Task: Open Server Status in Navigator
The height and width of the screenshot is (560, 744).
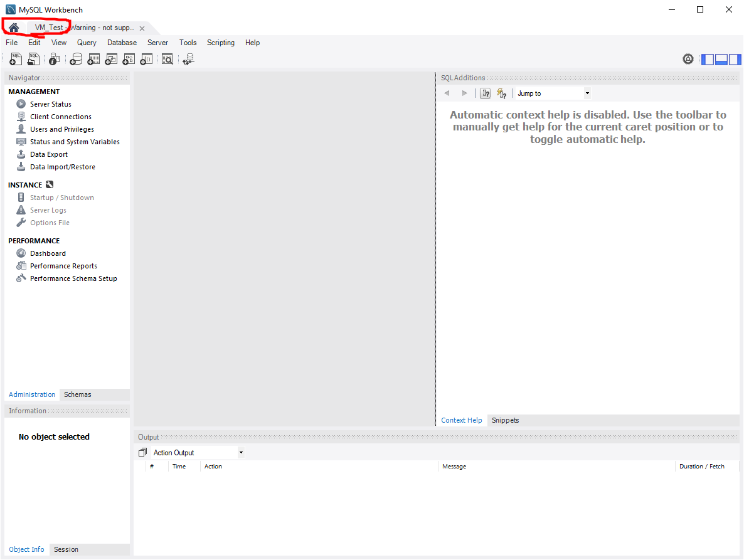Action: 51,104
